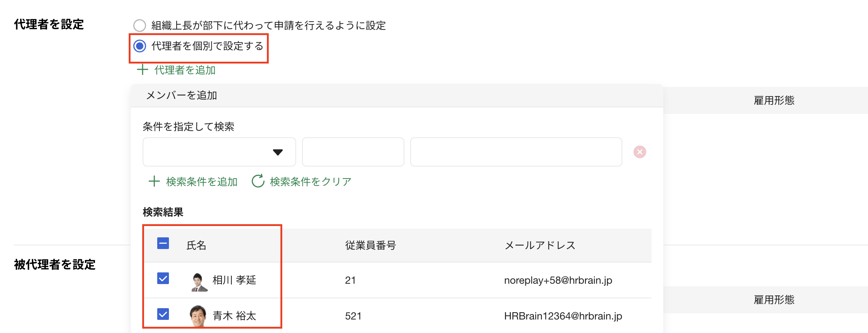
Task: Select the radio button 組織上長が部下に代わって申請を行えるように設定
Action: point(140,26)
